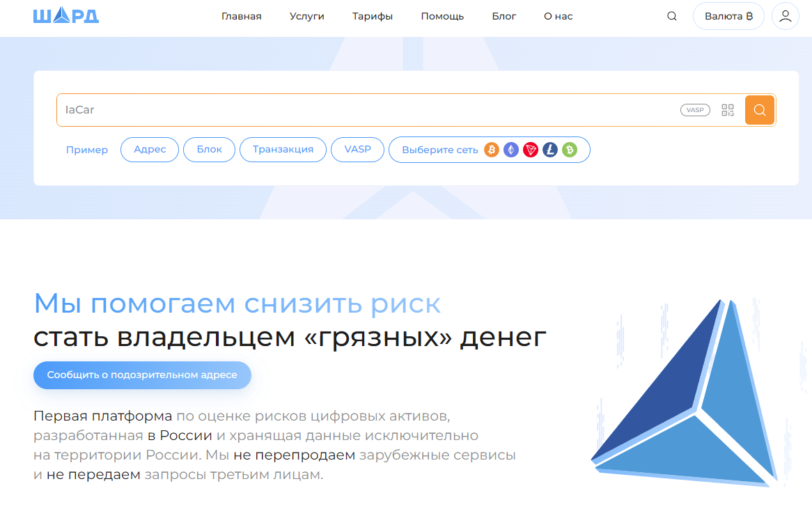Open the Тарифы menu item

pyautogui.click(x=373, y=16)
